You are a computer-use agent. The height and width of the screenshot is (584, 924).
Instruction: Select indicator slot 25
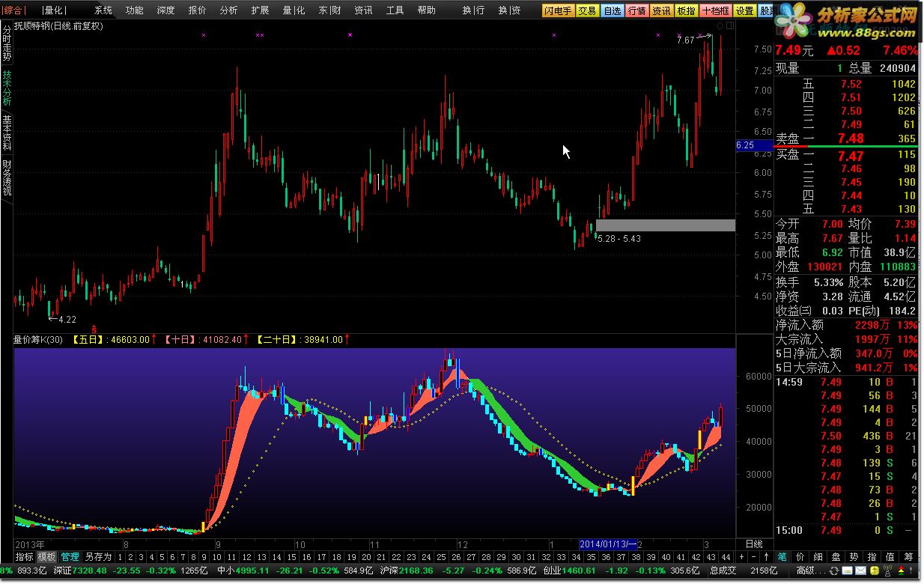coord(441,557)
